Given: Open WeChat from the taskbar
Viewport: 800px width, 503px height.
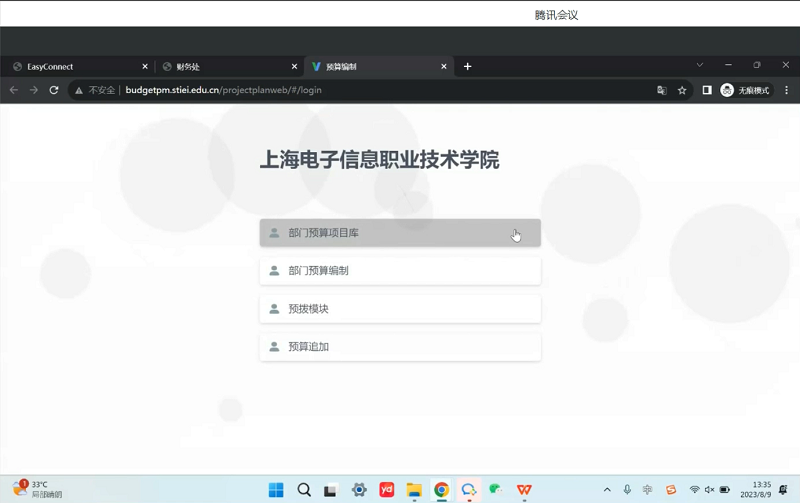Looking at the screenshot, I should (x=496, y=490).
